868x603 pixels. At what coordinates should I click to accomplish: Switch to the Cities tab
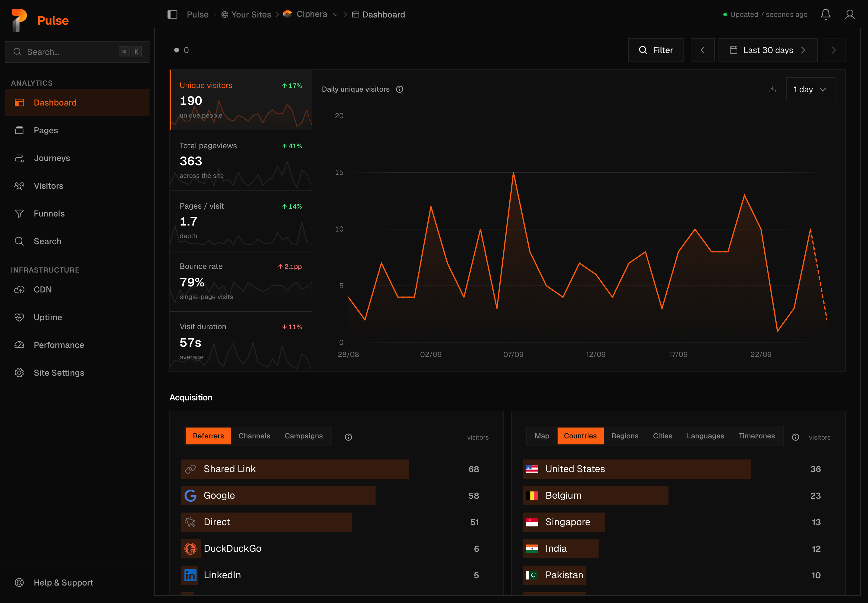click(662, 436)
